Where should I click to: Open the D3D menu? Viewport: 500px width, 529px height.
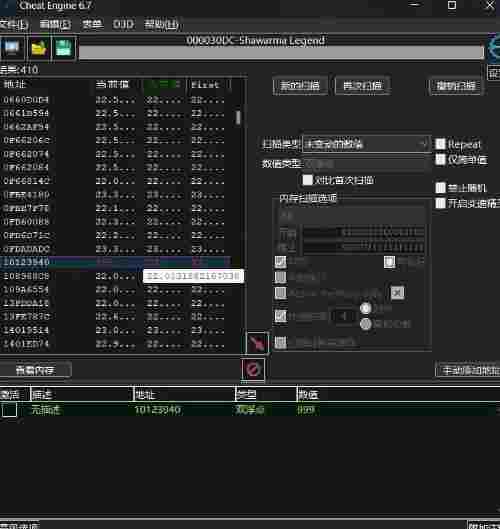point(123,24)
